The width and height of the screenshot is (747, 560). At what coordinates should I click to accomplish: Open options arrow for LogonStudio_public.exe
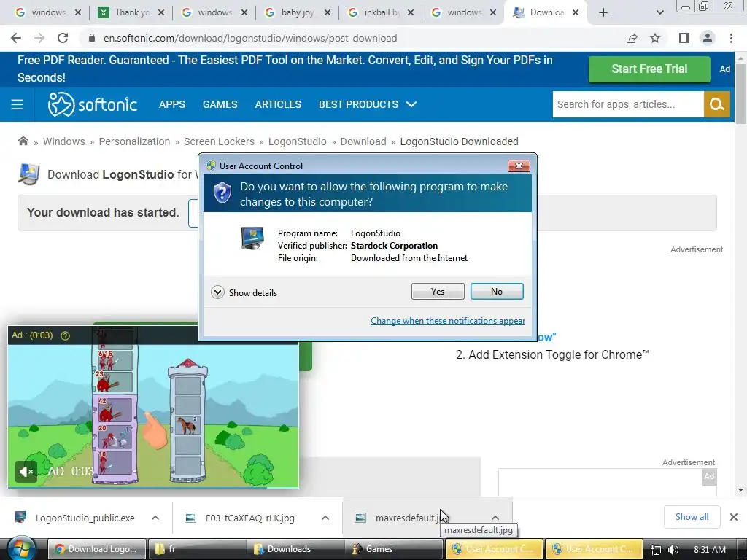pyautogui.click(x=155, y=518)
